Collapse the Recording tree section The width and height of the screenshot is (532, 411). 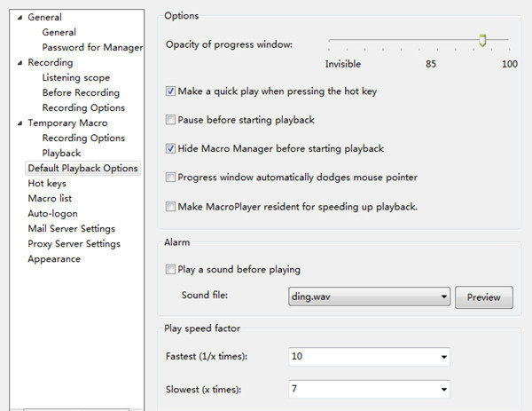(x=20, y=63)
